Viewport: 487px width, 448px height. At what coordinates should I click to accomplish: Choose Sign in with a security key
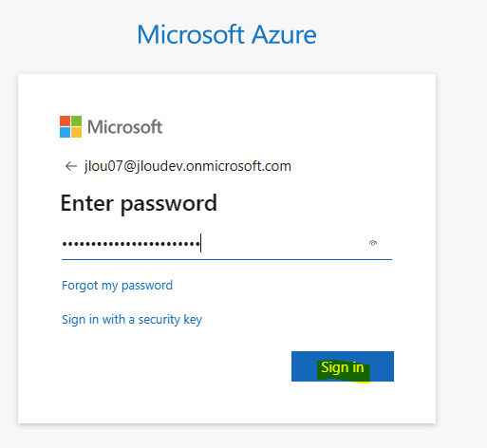pos(132,320)
